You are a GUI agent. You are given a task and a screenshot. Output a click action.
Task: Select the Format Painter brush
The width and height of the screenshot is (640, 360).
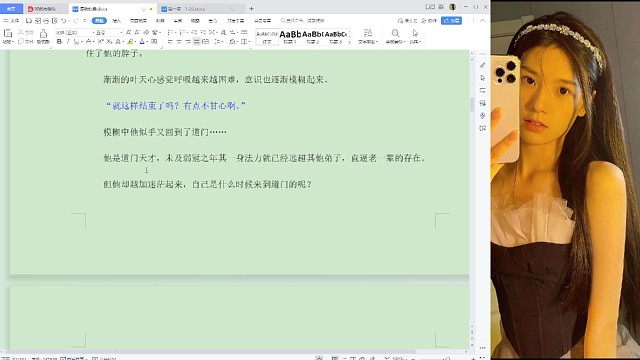coord(43,34)
